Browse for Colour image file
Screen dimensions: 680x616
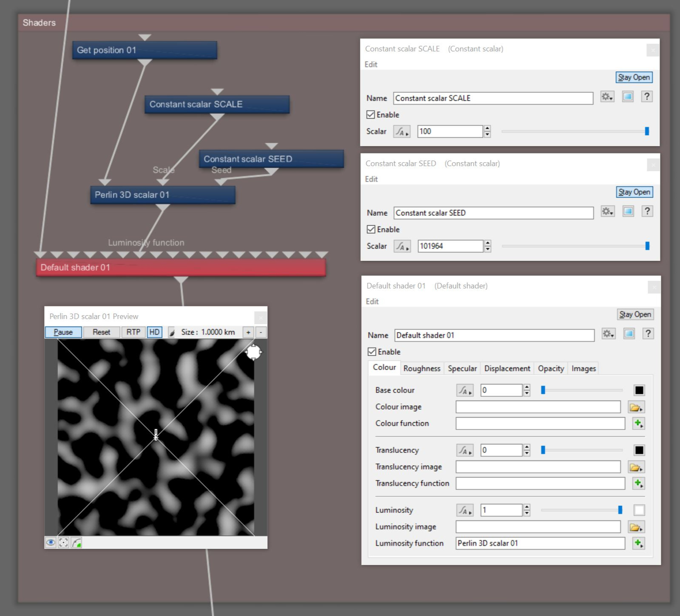pos(636,407)
